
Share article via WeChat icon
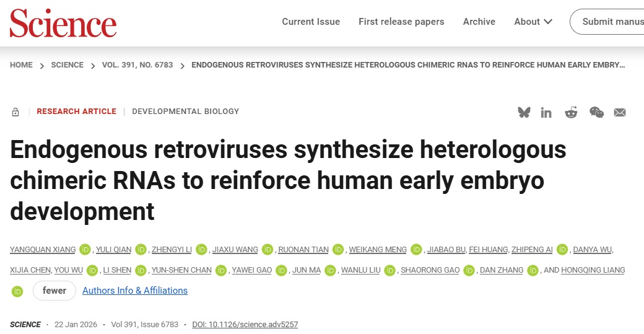[596, 112]
